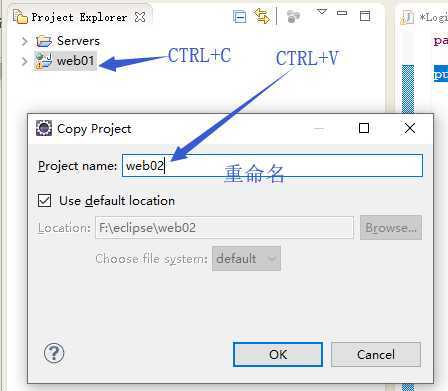Expand the Servers tree node
Image resolution: width=448 pixels, height=391 pixels.
pyautogui.click(x=24, y=41)
